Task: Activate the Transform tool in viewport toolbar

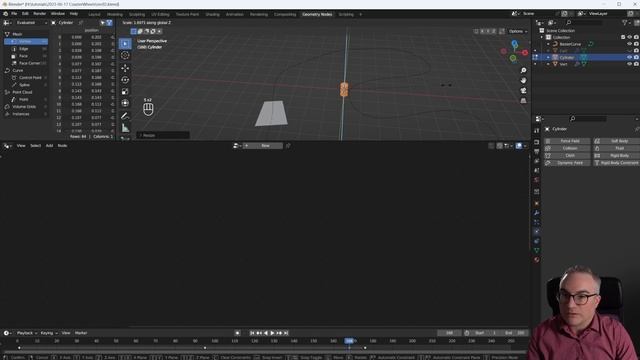Action: [125, 103]
